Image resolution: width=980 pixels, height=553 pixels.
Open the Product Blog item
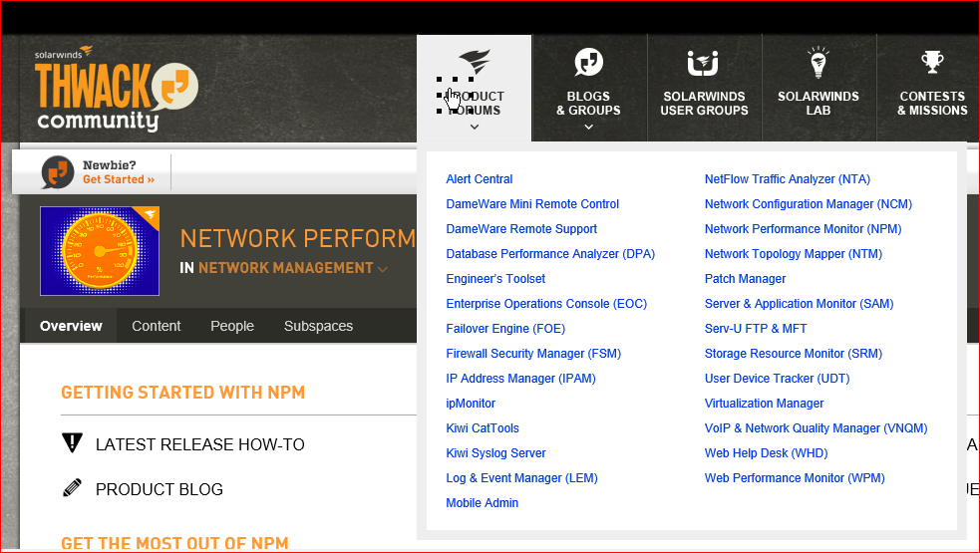[x=160, y=489]
